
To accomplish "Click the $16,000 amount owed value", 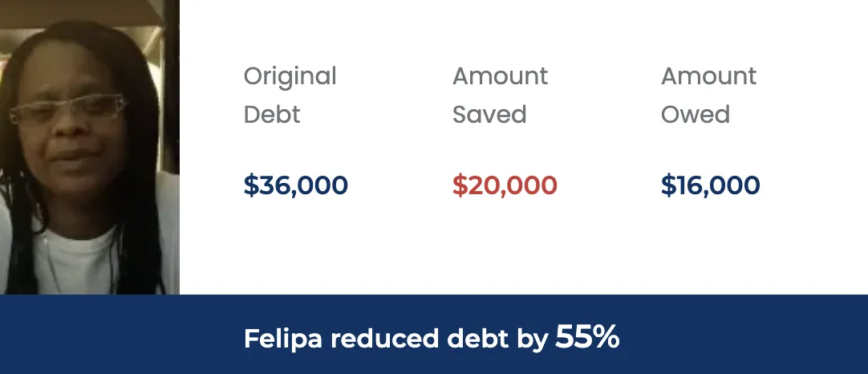I will pos(710,185).
